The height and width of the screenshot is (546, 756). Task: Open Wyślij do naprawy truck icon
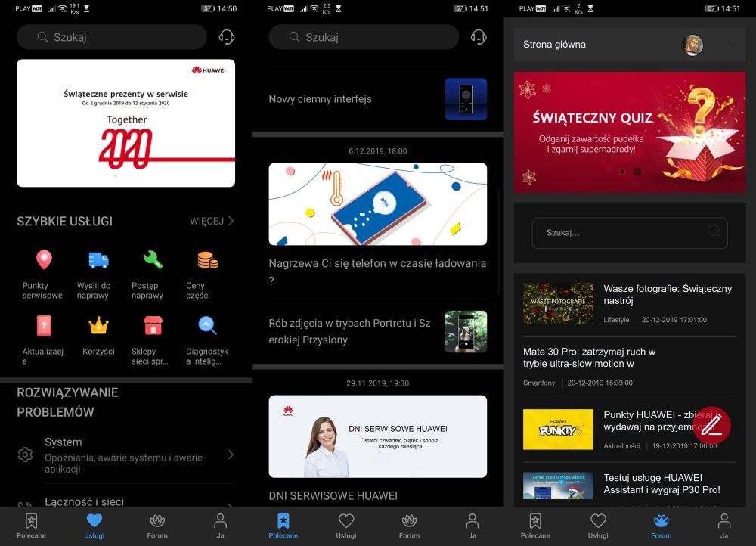coord(99,260)
